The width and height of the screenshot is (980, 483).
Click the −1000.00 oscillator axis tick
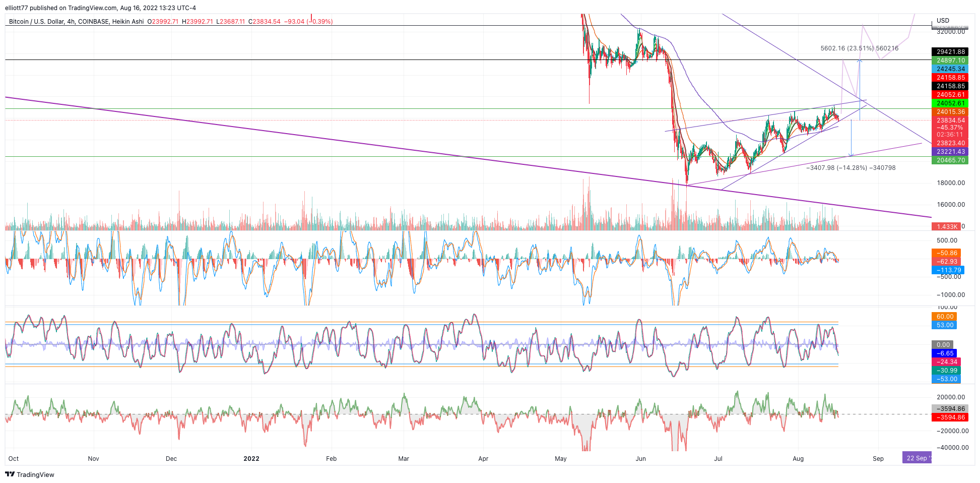pos(951,295)
